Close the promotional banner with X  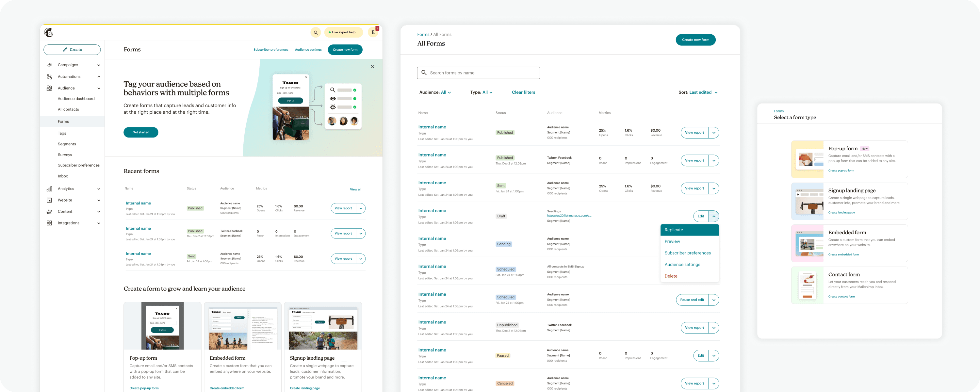[372, 67]
